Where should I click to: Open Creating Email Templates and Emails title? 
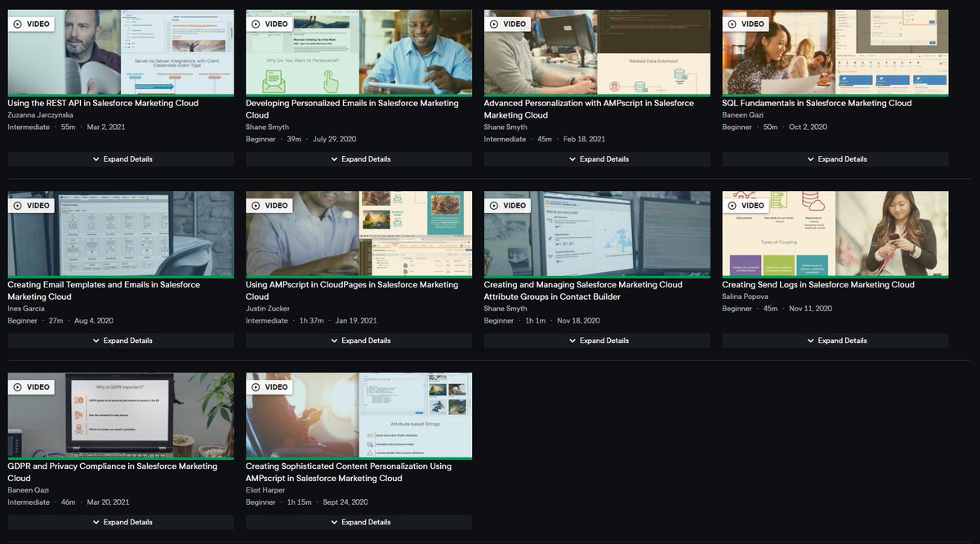click(104, 291)
